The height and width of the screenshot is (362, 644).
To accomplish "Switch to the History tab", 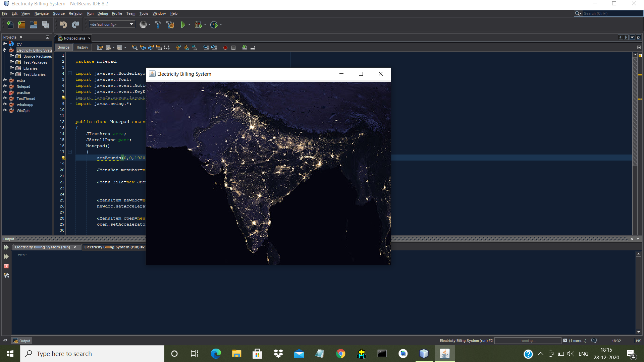I will [82, 47].
